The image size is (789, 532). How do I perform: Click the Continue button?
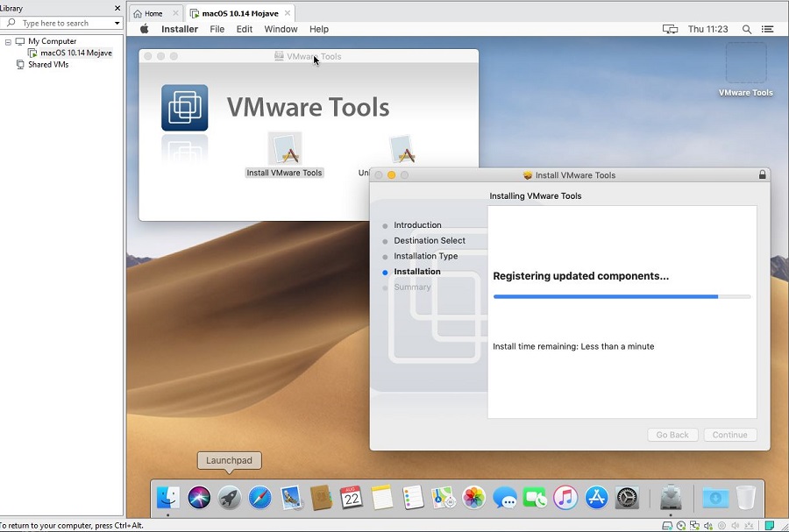[729, 435]
